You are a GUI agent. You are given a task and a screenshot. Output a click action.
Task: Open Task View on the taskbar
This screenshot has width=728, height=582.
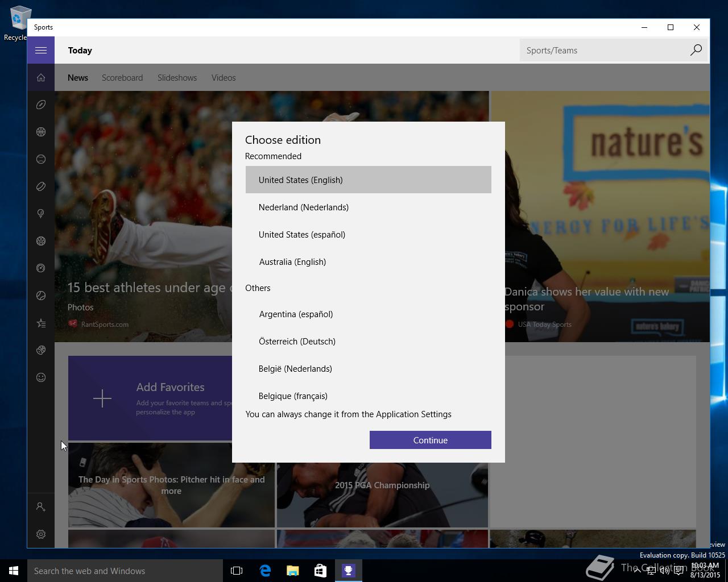pos(237,571)
